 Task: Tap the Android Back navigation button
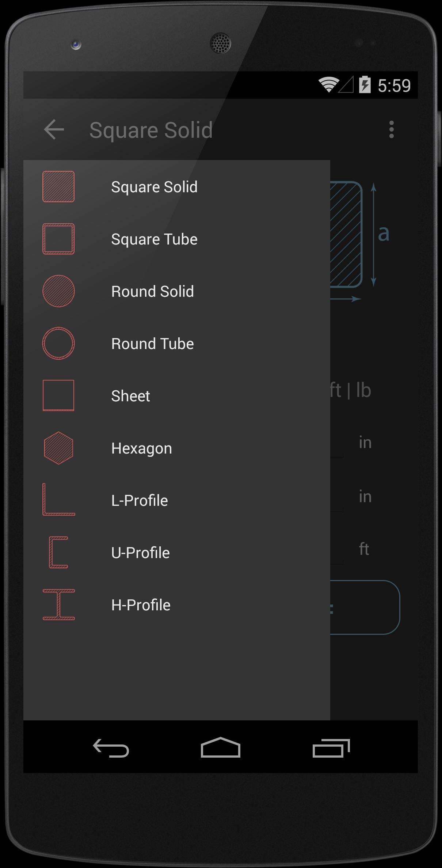(x=111, y=748)
